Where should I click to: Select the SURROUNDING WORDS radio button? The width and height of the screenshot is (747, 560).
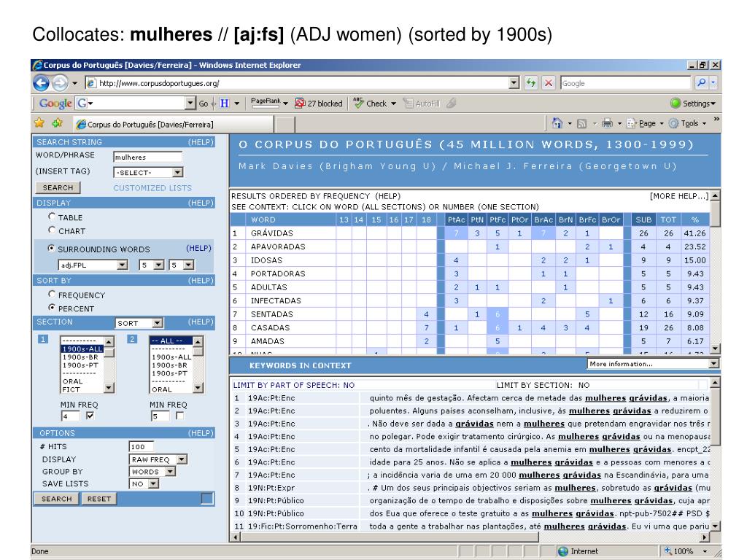click(x=51, y=248)
